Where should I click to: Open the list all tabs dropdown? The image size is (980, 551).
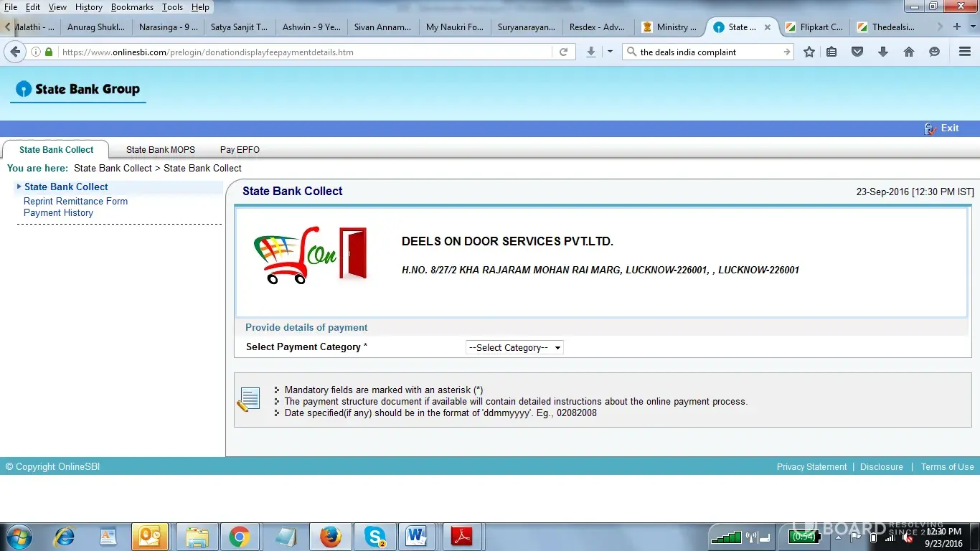(973, 27)
